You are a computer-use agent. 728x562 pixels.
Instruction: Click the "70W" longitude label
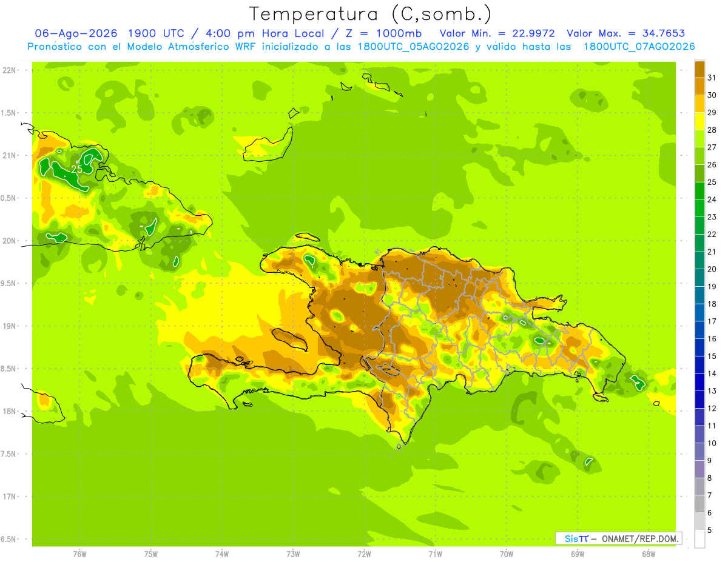pos(507,554)
